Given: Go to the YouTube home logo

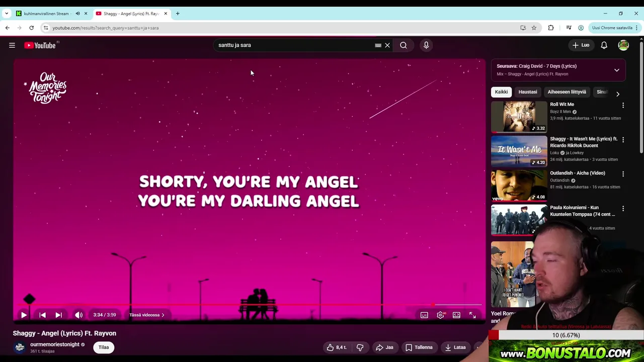Looking at the screenshot, I should tap(41, 45).
